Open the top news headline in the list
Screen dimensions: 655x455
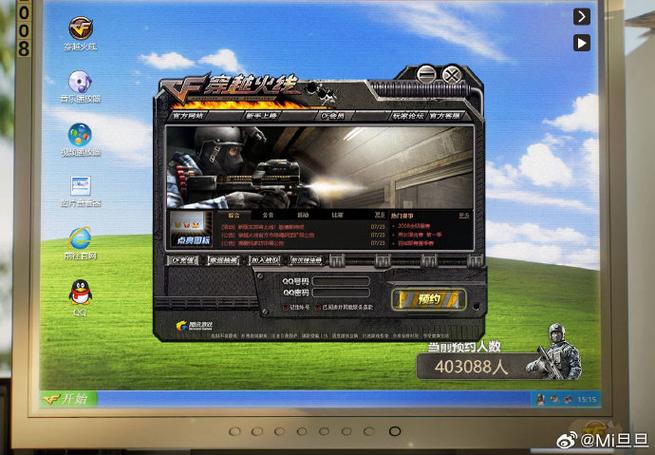coord(263,227)
